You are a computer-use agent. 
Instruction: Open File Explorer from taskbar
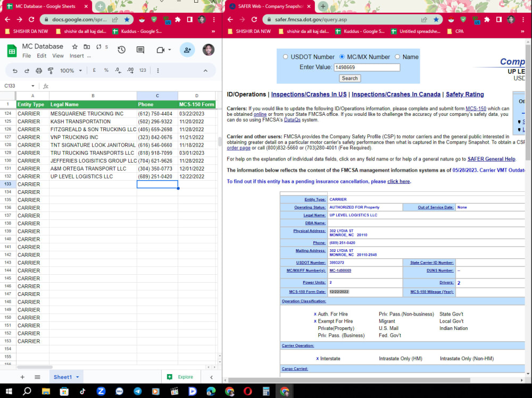pyautogui.click(x=46, y=391)
